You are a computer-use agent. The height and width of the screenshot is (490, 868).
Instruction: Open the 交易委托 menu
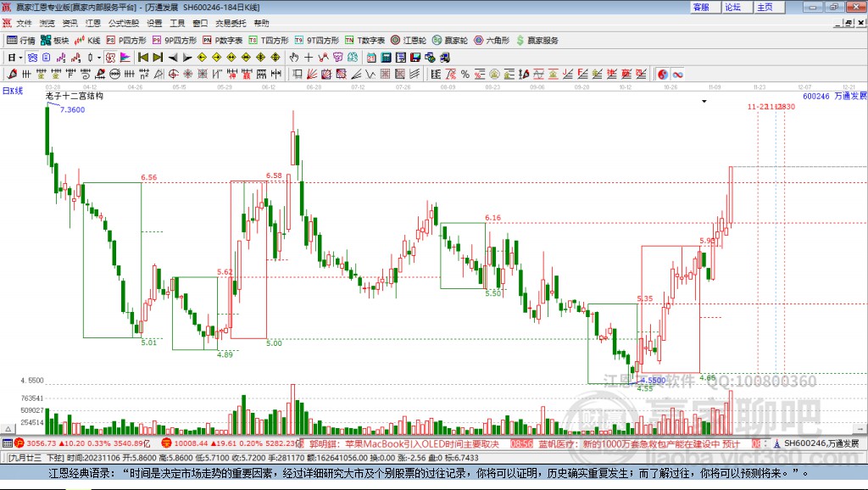(x=231, y=23)
